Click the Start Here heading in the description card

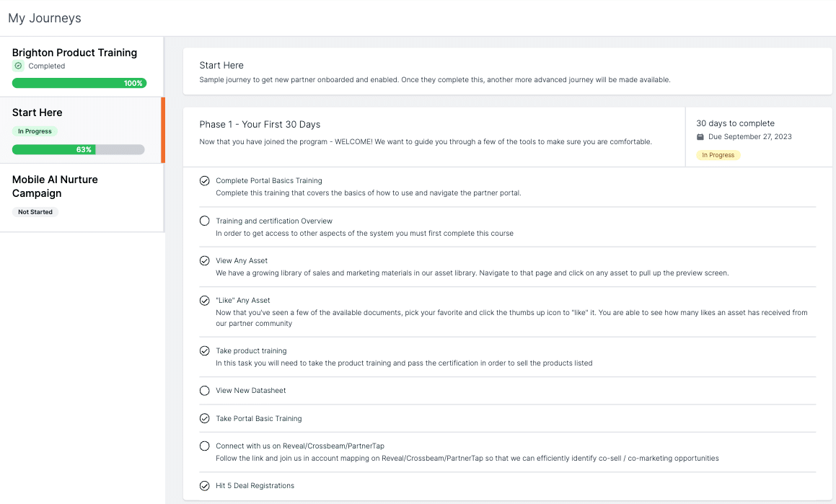[x=221, y=65]
